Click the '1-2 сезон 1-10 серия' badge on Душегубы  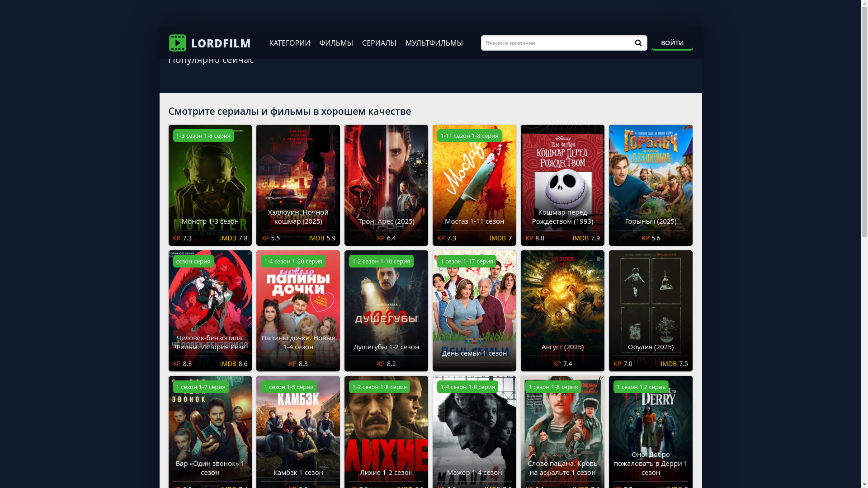[381, 261]
